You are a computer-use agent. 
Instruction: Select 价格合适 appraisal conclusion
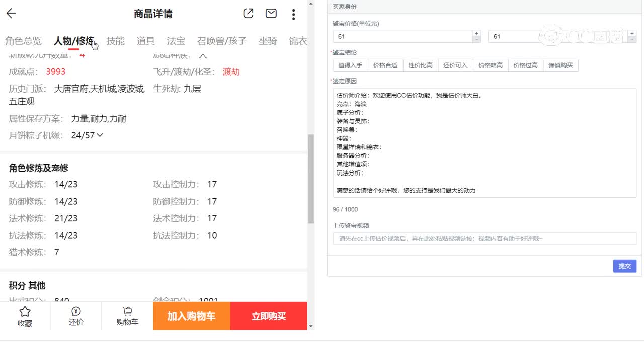385,65
